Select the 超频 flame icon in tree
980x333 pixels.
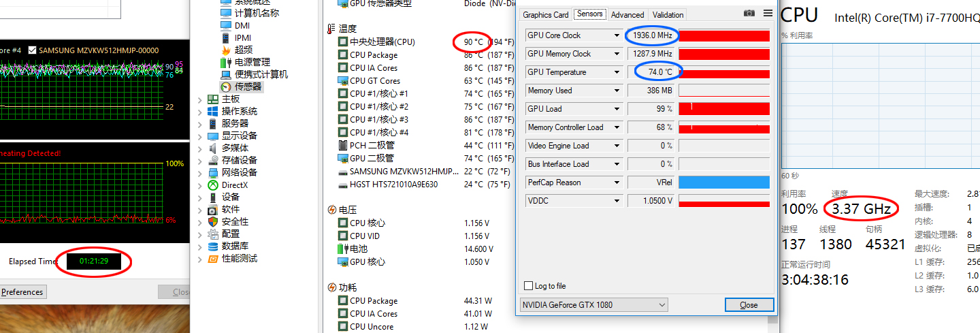point(226,50)
